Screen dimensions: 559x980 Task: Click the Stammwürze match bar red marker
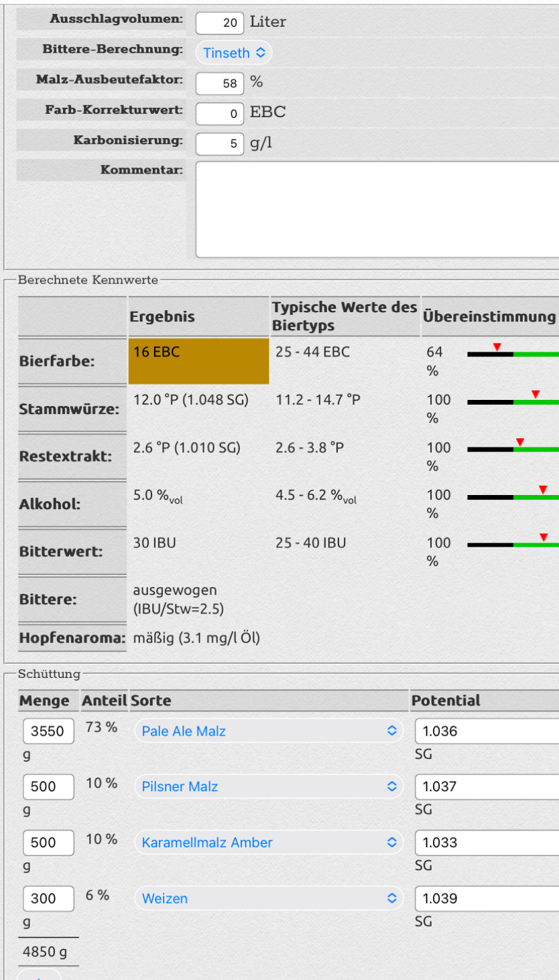tap(535, 395)
